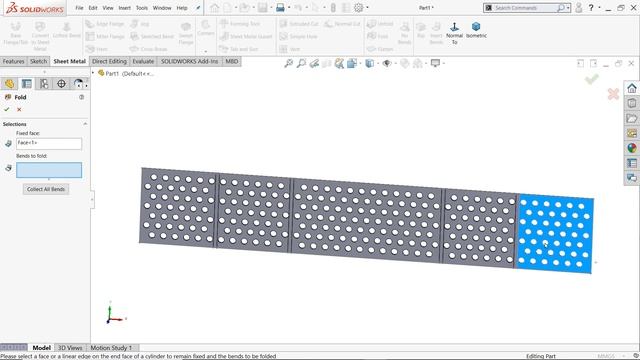Image resolution: width=640 pixels, height=360 pixels.
Task: Open the Window menu
Action: pos(162,8)
